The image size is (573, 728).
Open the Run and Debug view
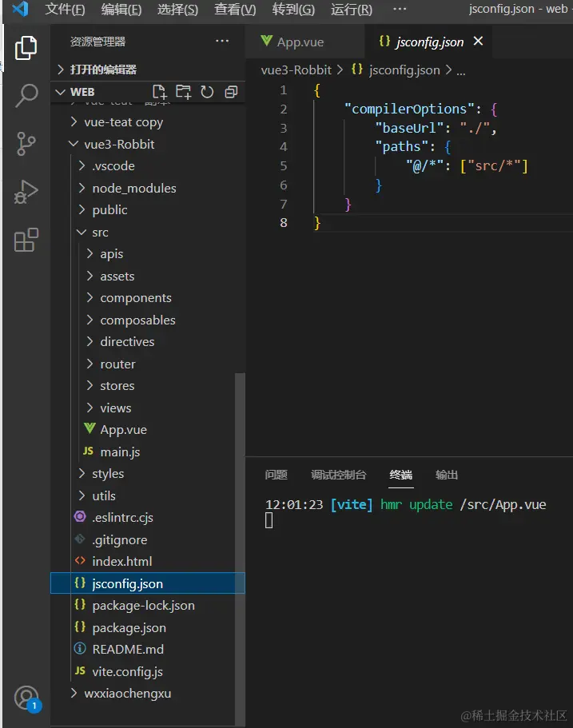26,192
